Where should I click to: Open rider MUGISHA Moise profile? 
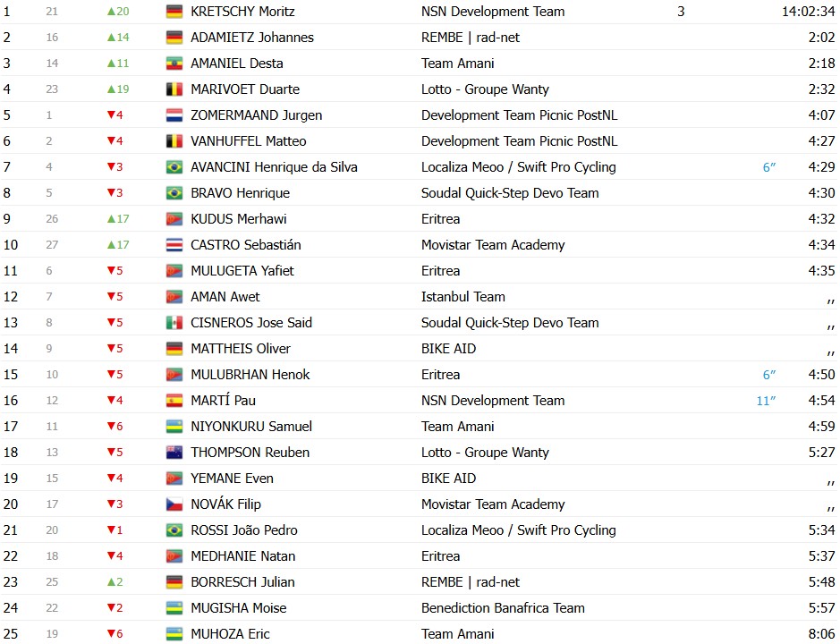pyautogui.click(x=238, y=608)
